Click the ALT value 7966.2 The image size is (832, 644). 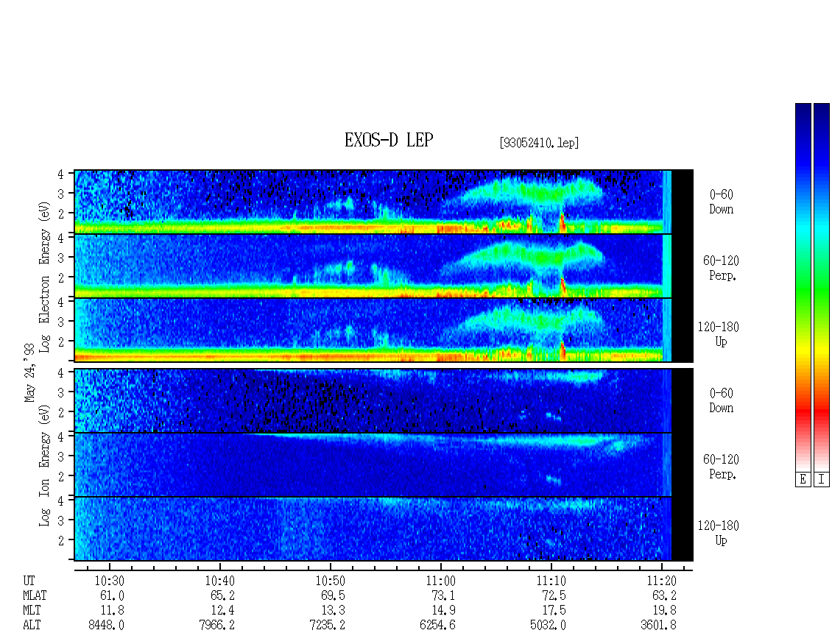[217, 626]
